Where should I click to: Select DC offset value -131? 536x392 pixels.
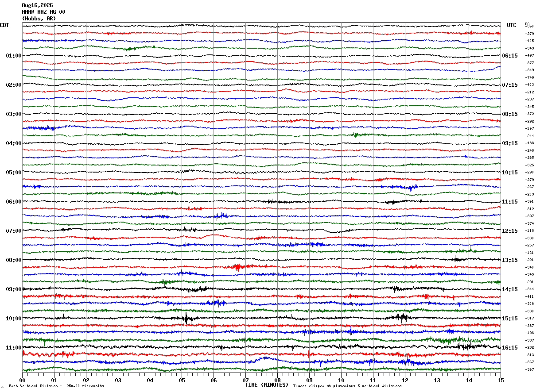529,253
